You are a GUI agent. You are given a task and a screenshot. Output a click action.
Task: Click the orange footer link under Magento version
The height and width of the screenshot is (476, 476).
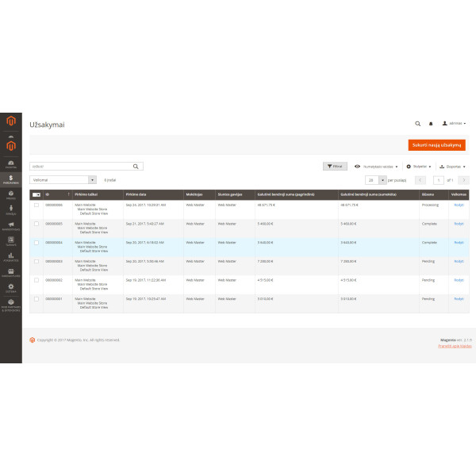[x=455, y=346]
